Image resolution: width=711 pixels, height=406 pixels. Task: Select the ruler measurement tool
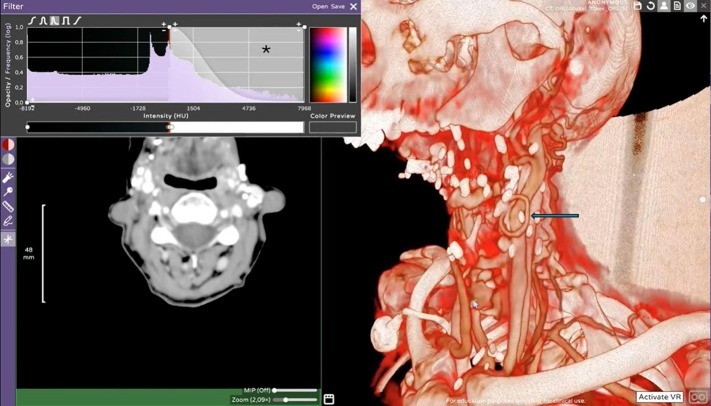coord(8,207)
